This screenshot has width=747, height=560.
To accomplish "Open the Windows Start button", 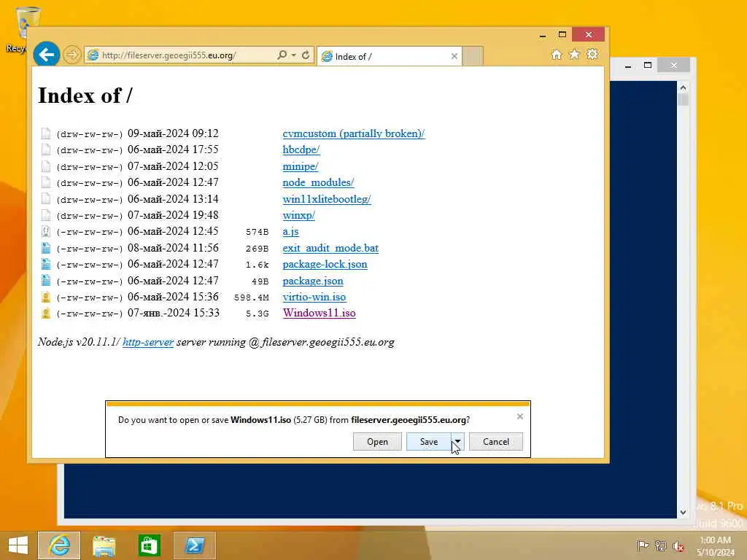I will (18, 545).
